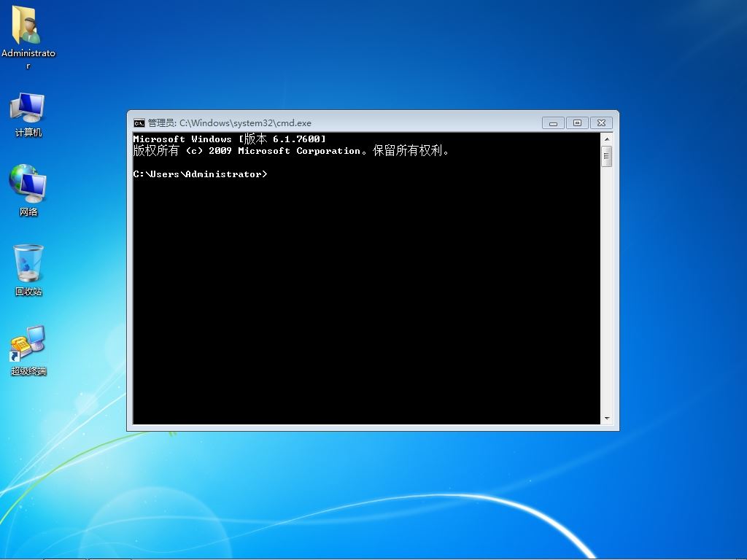Click the cmd vertical scrollbar thumb

(x=606, y=157)
